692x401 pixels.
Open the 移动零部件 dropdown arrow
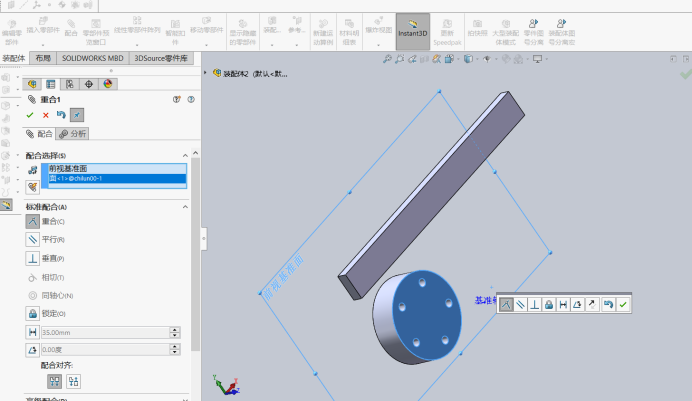(x=207, y=45)
